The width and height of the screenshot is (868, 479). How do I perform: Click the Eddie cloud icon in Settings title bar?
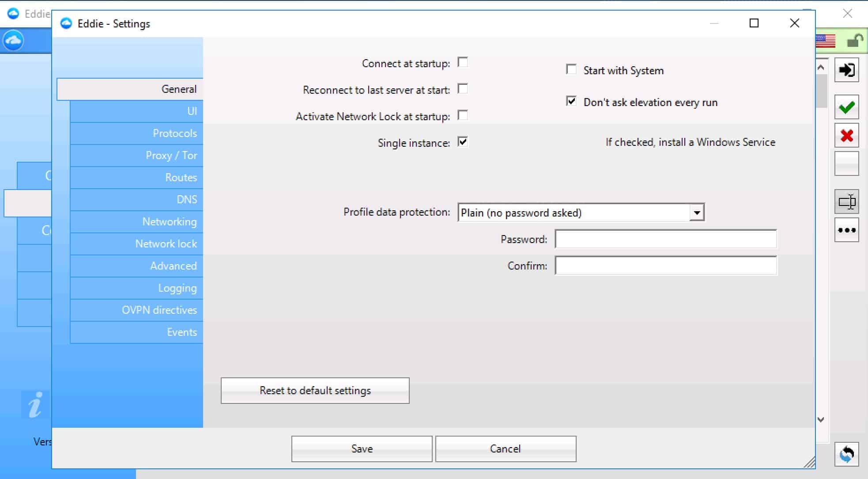pyautogui.click(x=66, y=23)
